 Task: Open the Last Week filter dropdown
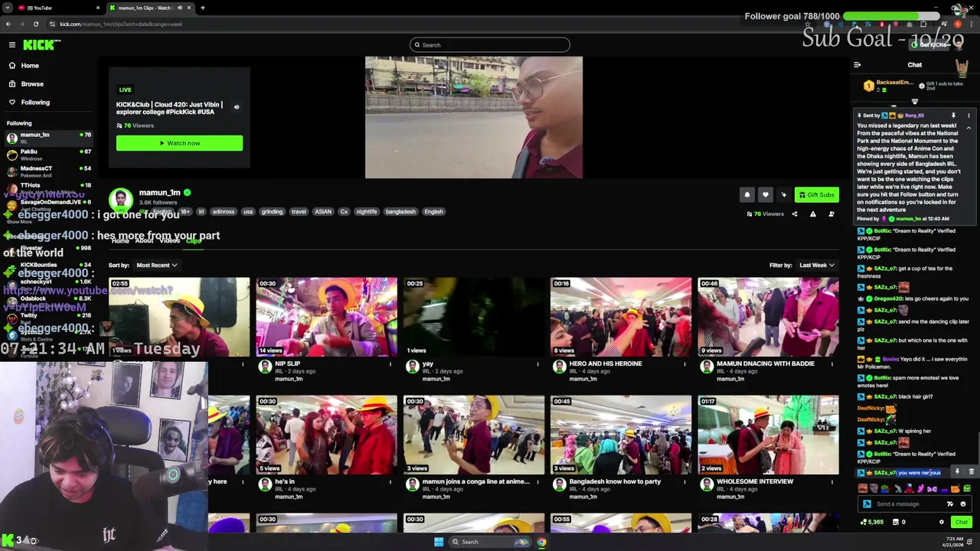pyautogui.click(x=817, y=266)
